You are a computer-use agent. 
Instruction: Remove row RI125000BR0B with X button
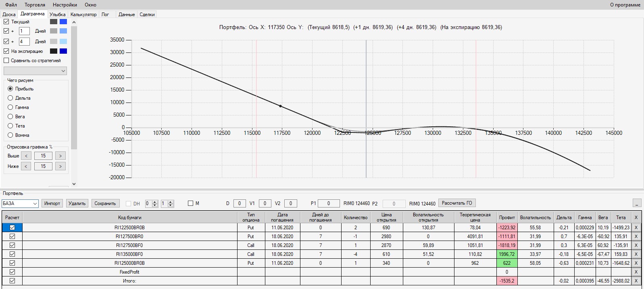[x=636, y=263]
